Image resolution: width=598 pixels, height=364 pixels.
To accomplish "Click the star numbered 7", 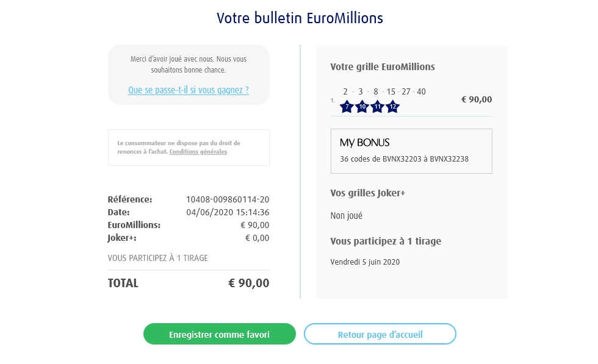I will [x=347, y=107].
